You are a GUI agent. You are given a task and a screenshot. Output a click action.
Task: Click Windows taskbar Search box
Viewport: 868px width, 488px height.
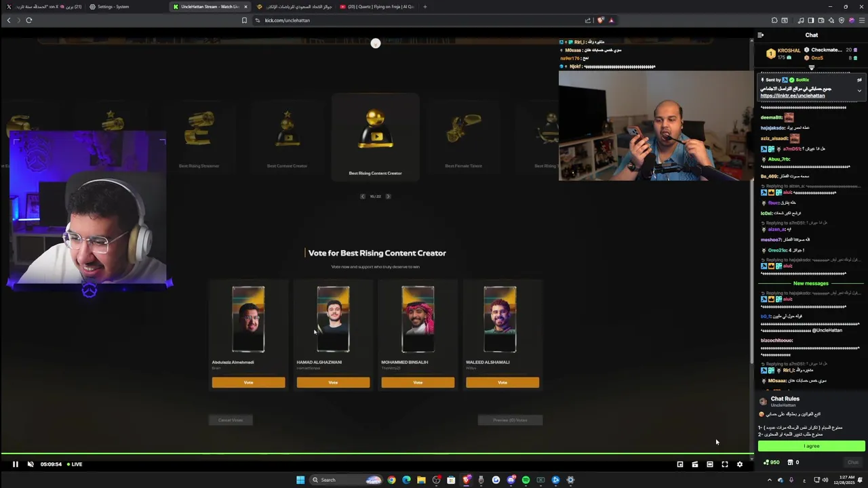point(345,480)
